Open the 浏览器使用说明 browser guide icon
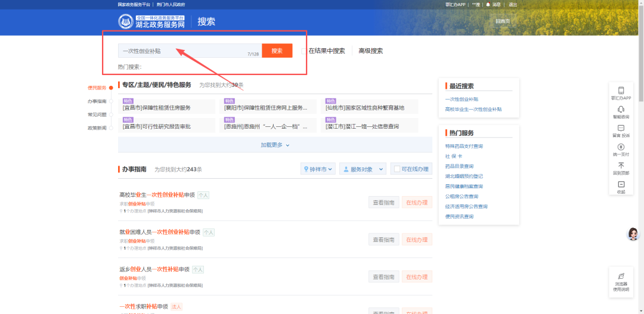The image size is (644, 314). pos(621,276)
